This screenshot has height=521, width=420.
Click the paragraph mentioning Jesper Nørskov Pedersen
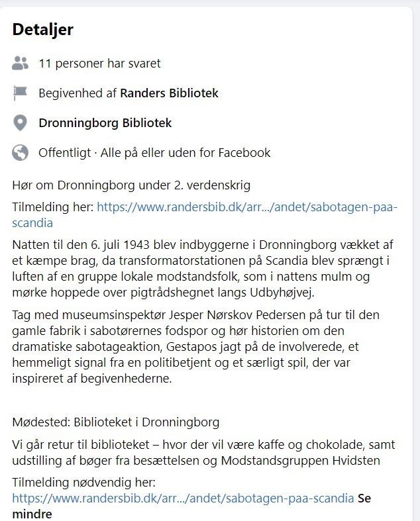[196, 346]
